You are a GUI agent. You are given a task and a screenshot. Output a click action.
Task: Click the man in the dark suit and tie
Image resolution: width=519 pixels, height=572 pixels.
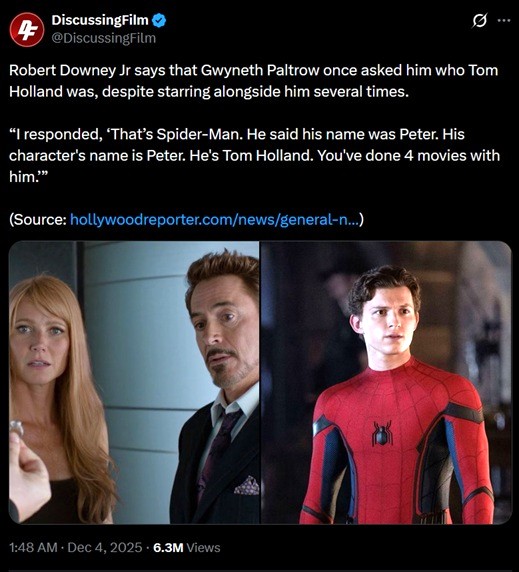216,387
